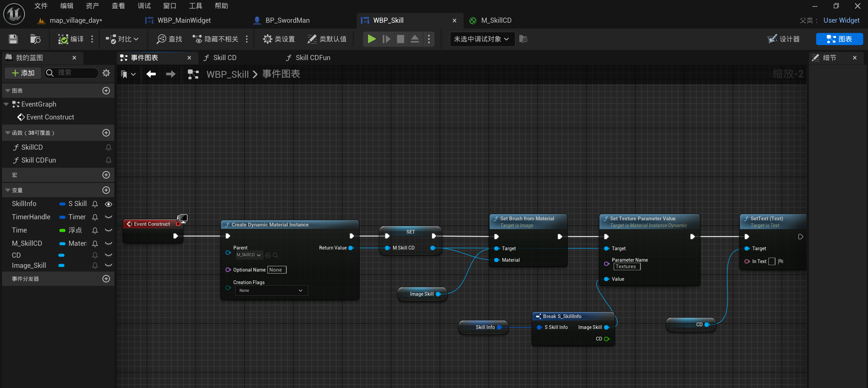Viewport: 868px width, 388px height.
Task: Open the debug object dropdown
Action: click(482, 39)
